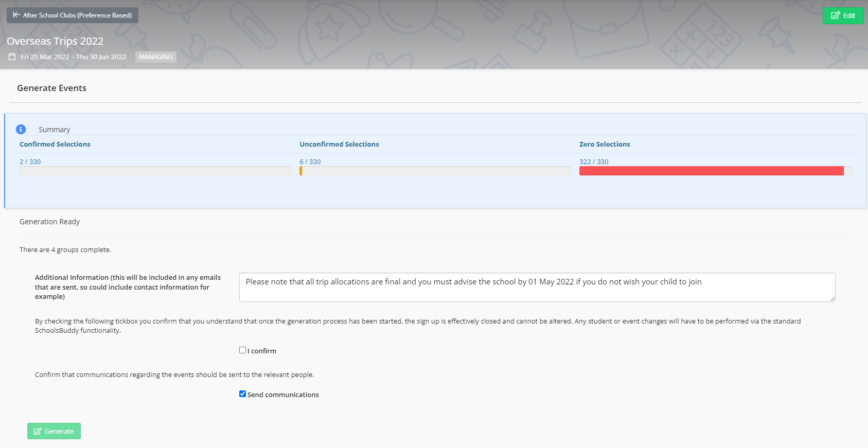
Task: Click the resize handle of the Additional Information textarea
Action: pos(832,298)
